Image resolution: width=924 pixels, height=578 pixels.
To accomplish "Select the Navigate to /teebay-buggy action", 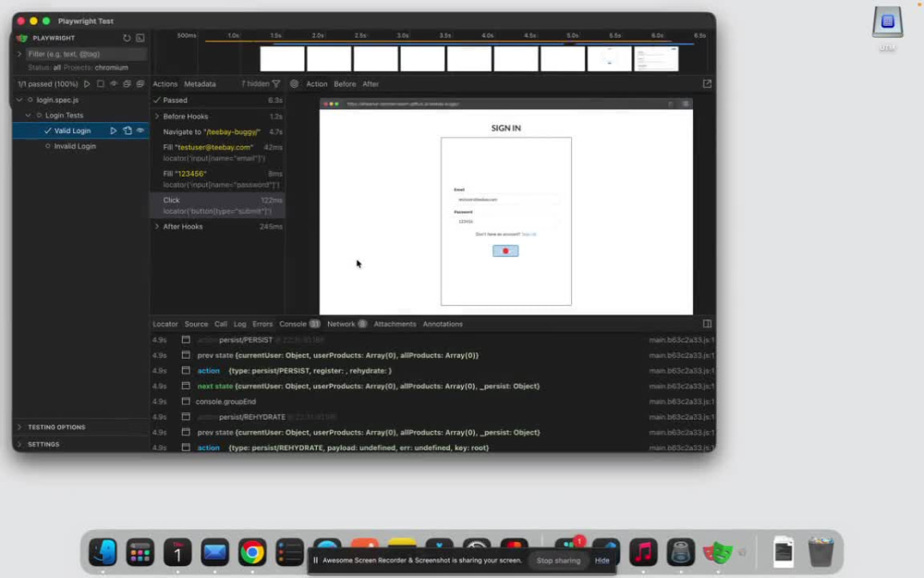I will pos(217,131).
